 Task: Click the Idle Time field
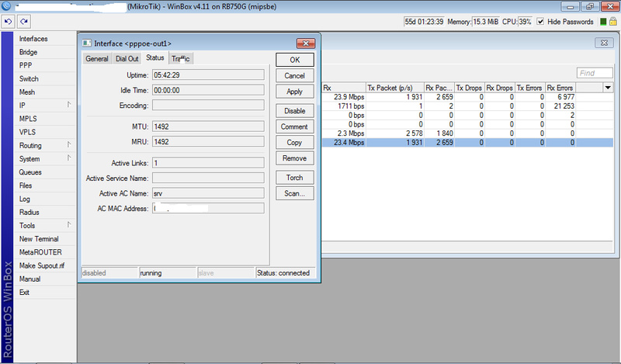[x=208, y=90]
